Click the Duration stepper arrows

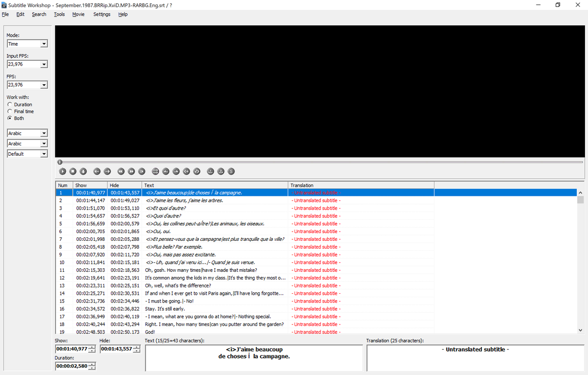(x=92, y=366)
